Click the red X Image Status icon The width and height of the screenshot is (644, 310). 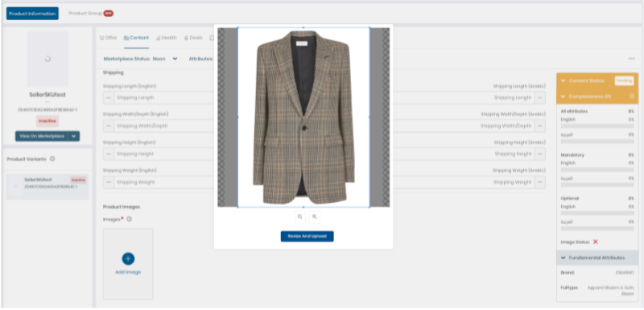tap(596, 242)
